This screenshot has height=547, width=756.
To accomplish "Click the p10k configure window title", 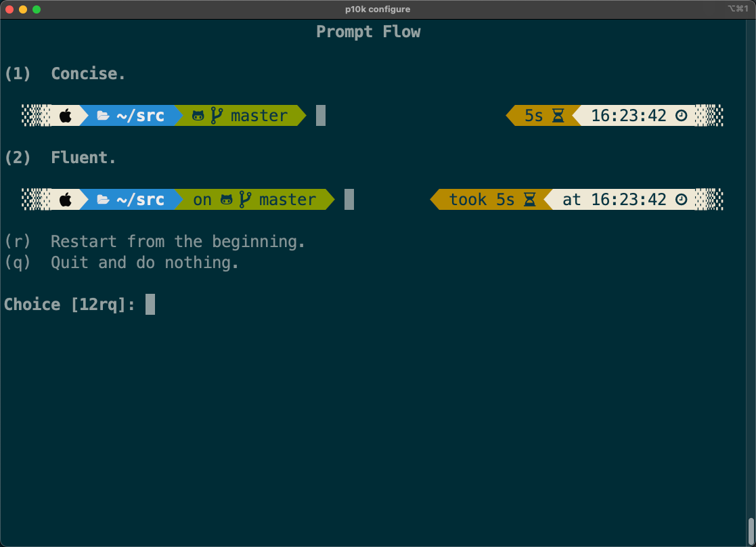I will pos(378,9).
